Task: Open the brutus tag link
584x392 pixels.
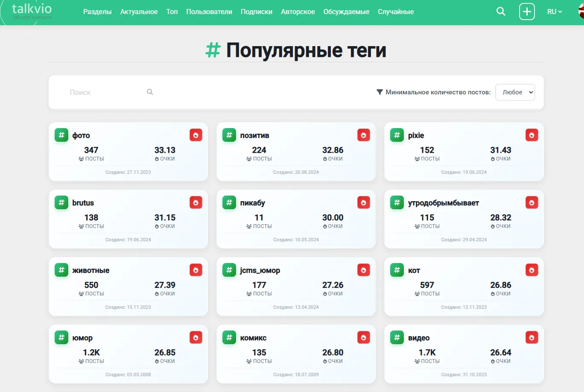Action: coord(83,203)
